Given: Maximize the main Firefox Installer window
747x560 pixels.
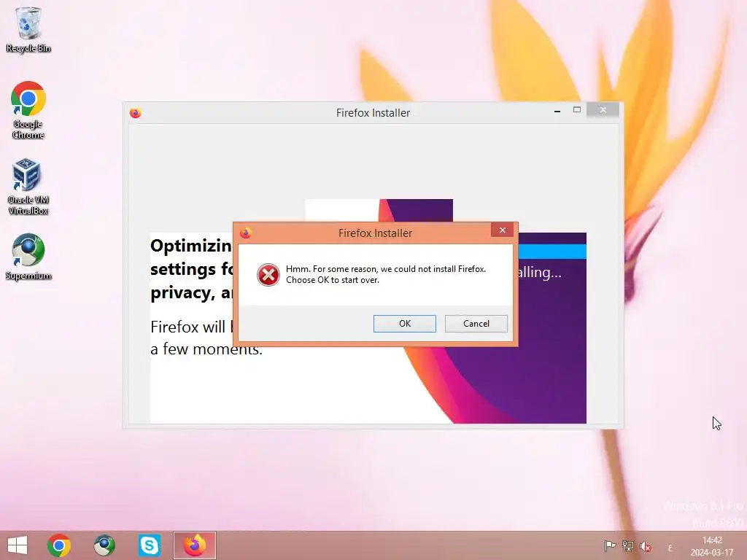Looking at the screenshot, I should [x=577, y=110].
